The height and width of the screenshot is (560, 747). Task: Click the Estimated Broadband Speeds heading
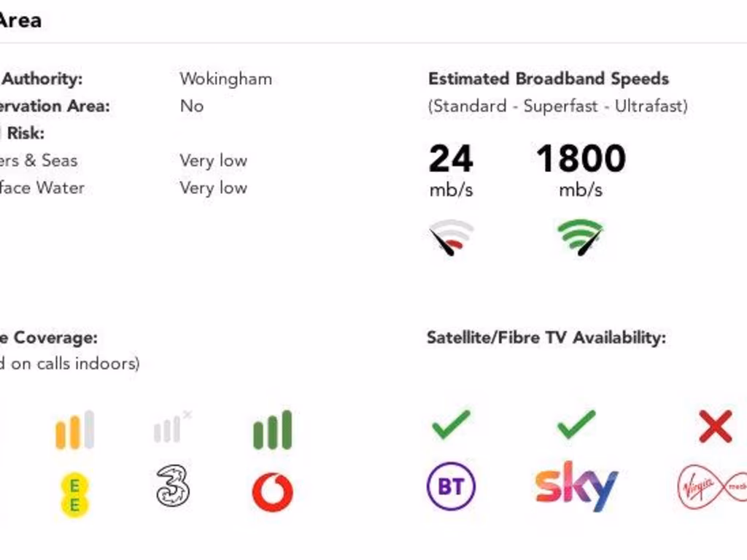click(549, 79)
